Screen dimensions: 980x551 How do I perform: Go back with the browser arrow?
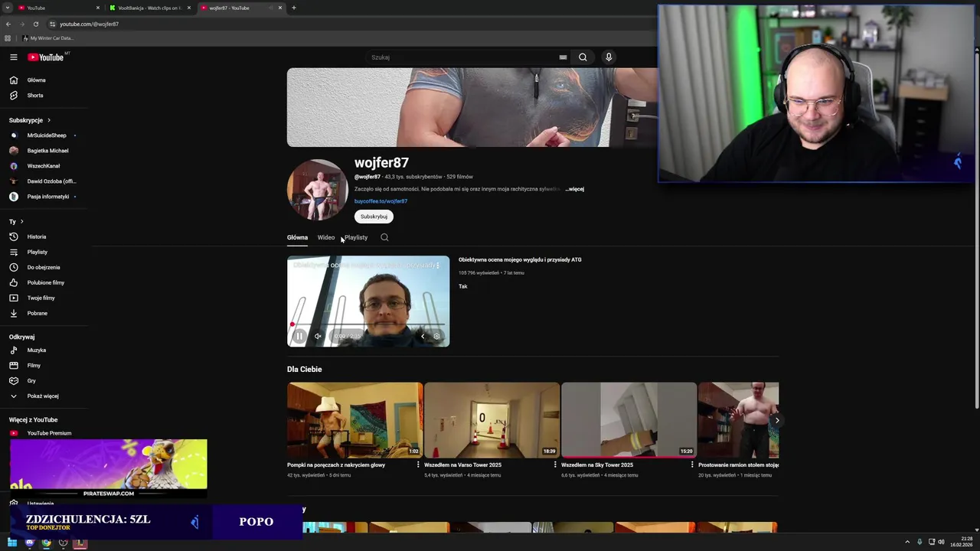[8, 24]
